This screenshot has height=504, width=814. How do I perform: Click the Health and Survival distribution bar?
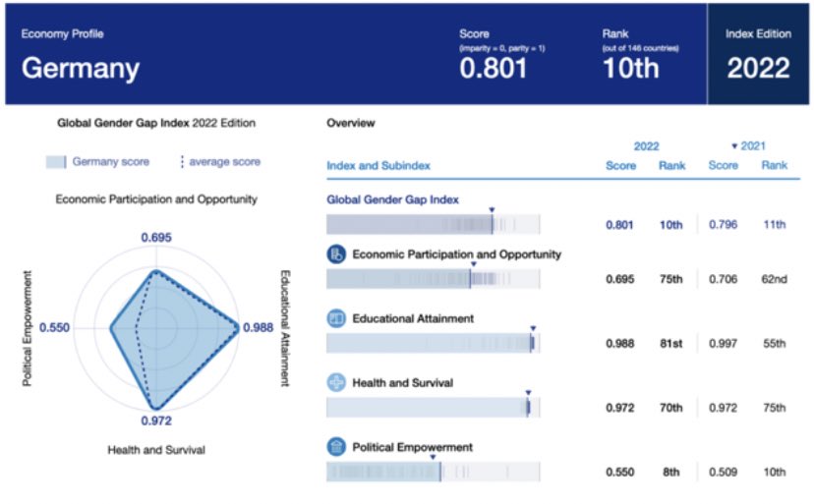(x=434, y=408)
